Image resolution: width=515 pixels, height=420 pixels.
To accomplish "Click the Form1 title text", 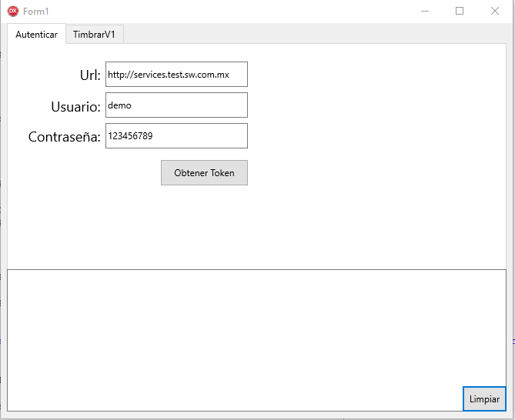I will [x=36, y=12].
